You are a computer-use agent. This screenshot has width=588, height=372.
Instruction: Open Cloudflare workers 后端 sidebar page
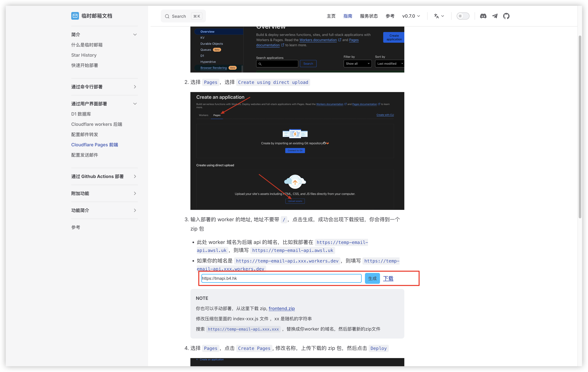[x=96, y=124]
